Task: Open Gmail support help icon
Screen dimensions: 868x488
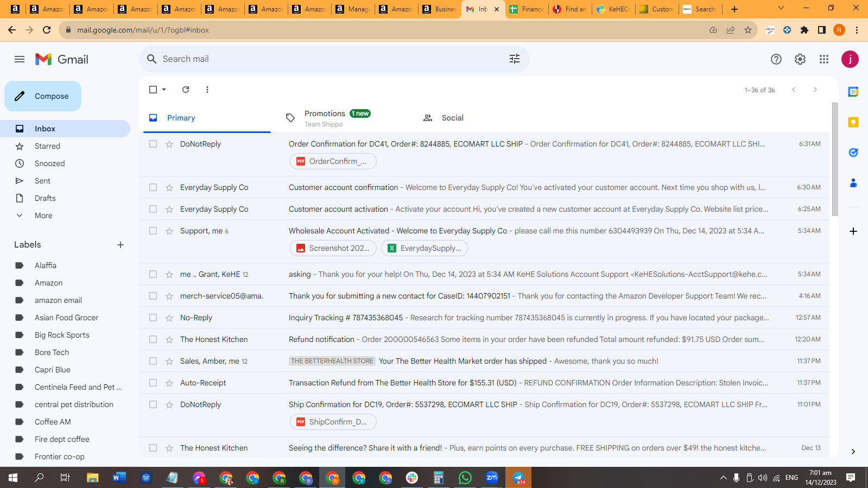Action: 776,59
